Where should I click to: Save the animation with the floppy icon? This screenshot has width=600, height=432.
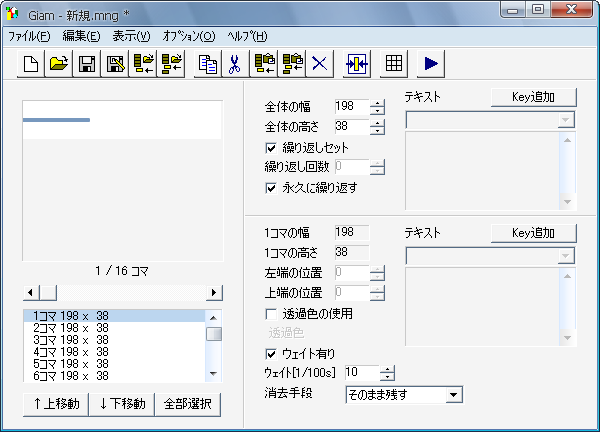click(x=87, y=64)
